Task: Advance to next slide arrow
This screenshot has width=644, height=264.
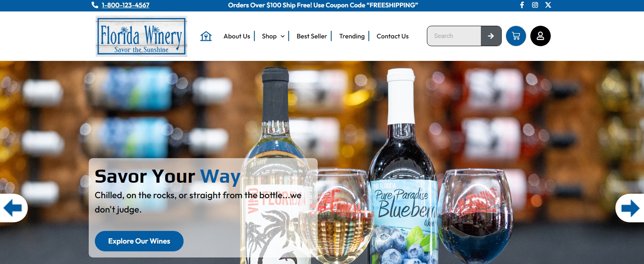Action: tap(630, 208)
